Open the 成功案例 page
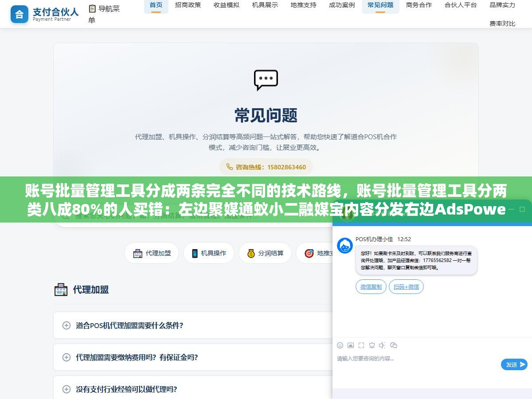 [342, 5]
